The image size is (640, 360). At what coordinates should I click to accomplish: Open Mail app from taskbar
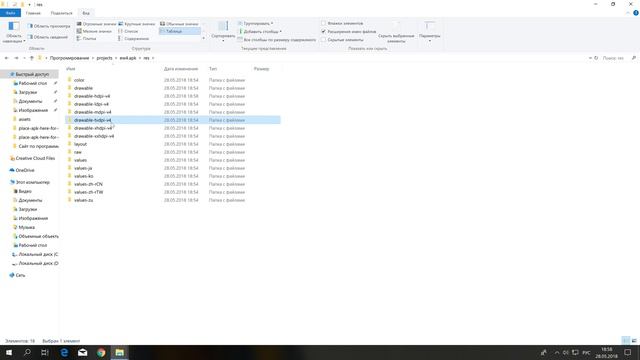click(x=82, y=352)
